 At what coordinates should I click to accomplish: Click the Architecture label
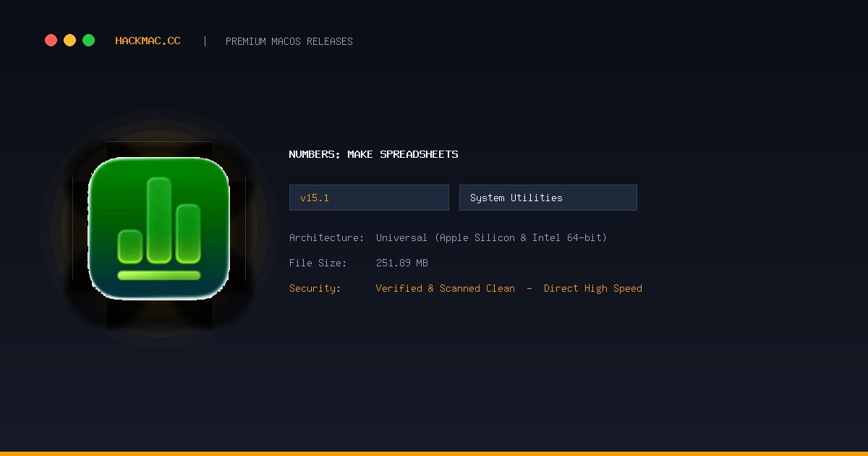326,237
